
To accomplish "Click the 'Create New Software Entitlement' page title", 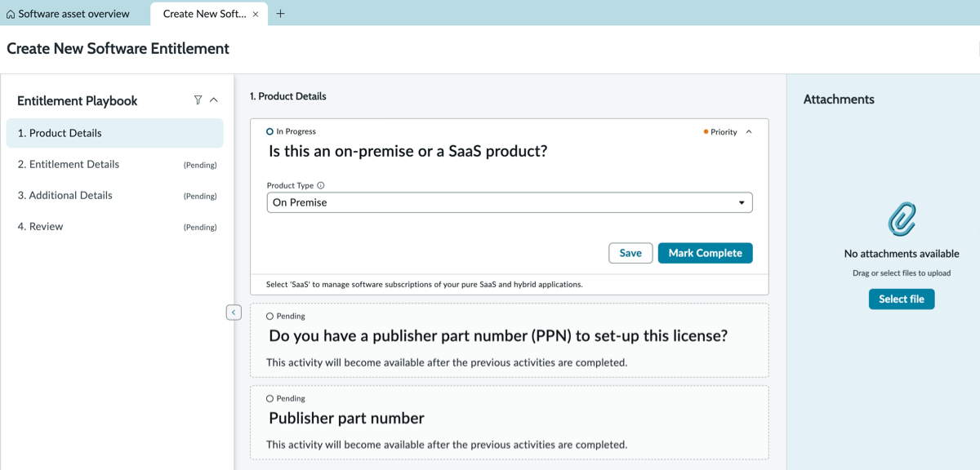I will click(118, 49).
